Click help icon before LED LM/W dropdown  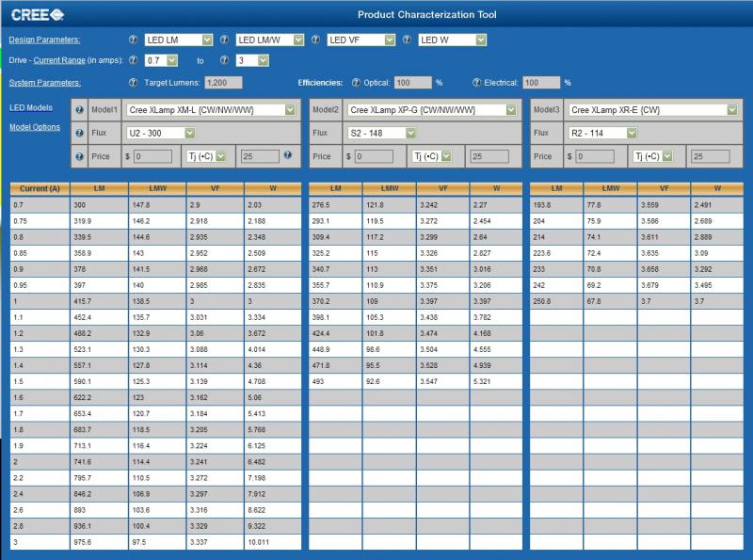224,40
